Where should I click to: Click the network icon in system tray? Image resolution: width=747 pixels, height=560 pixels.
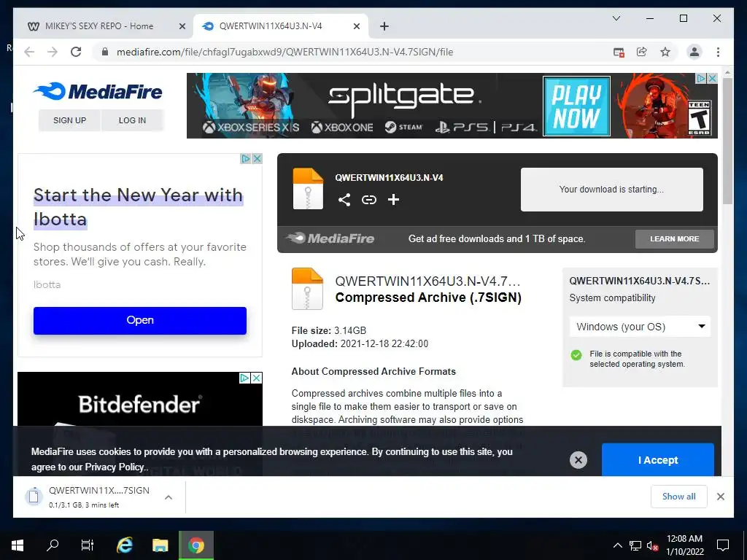tap(635, 545)
